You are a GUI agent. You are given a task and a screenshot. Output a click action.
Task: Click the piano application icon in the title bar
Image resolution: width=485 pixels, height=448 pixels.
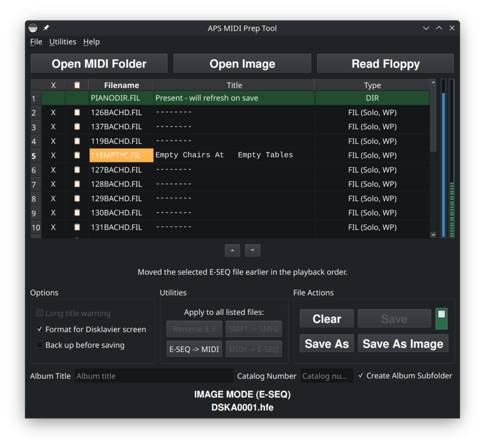tap(32, 27)
